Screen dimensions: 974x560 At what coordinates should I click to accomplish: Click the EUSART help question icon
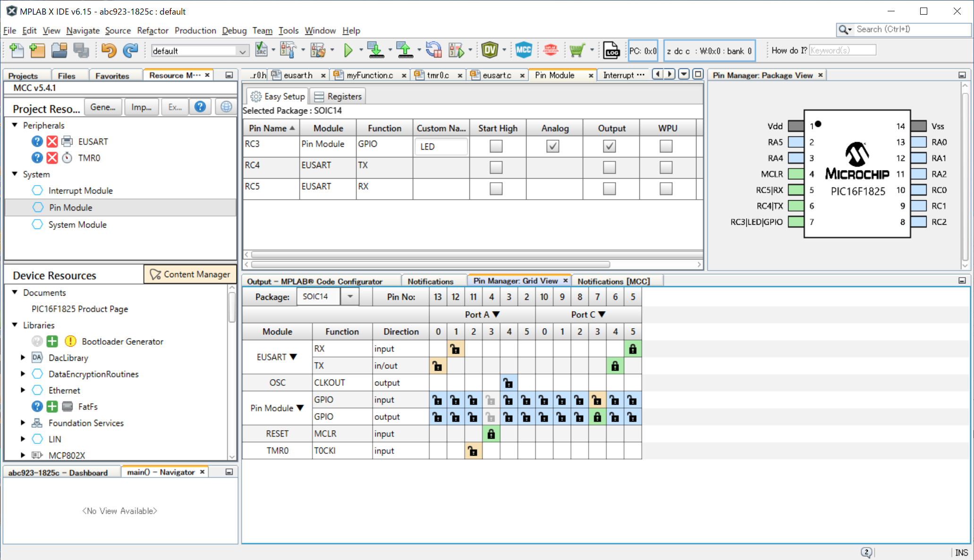point(37,141)
